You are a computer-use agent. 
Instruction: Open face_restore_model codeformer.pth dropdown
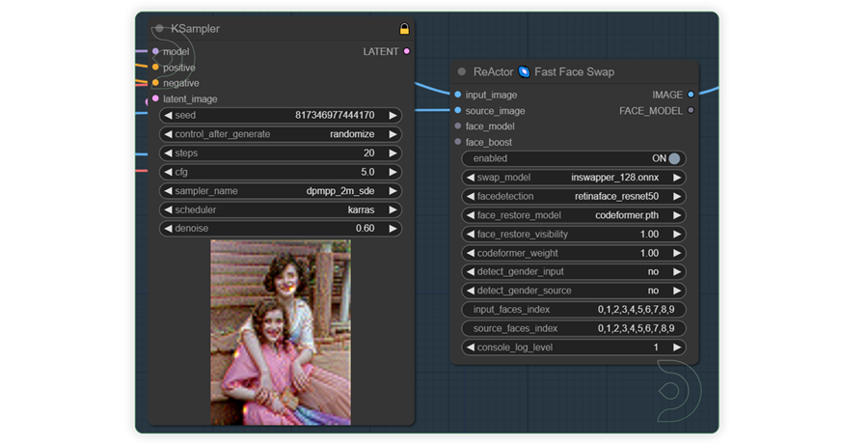[574, 215]
